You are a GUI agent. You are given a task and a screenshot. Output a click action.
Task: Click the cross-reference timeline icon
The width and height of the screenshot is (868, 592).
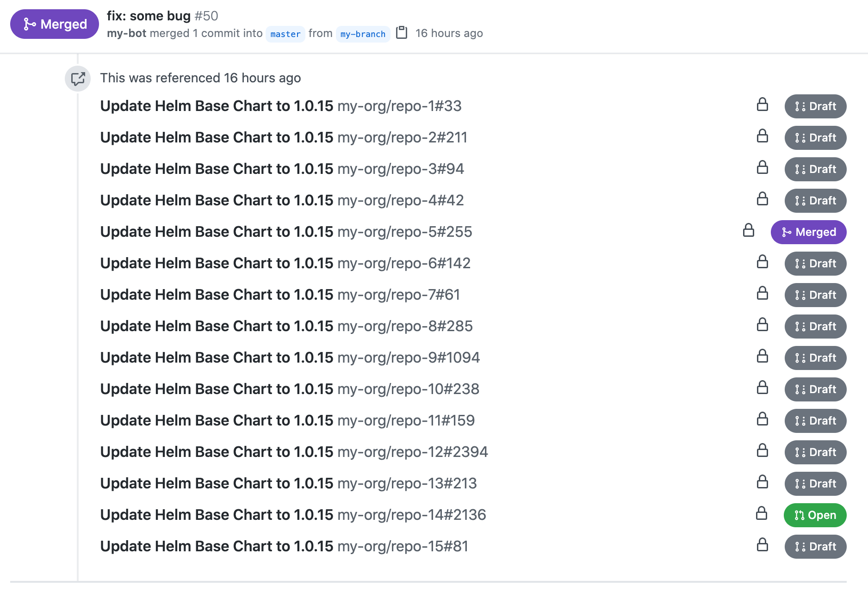click(x=78, y=79)
